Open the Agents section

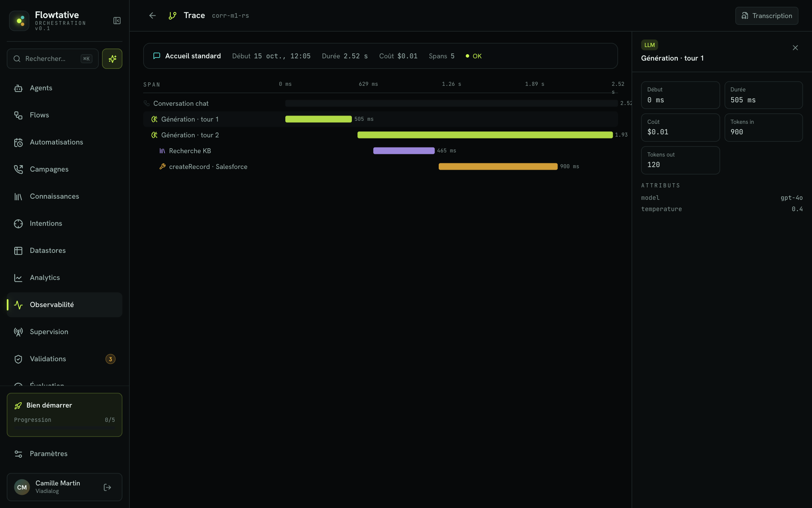pos(64,88)
